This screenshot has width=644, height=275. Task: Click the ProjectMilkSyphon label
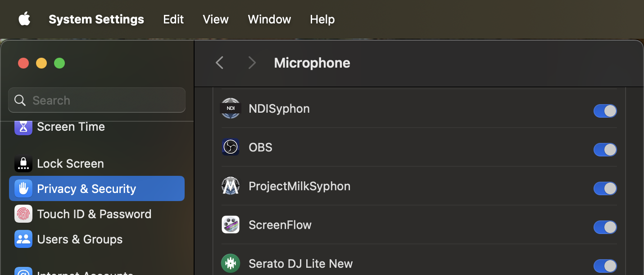[x=299, y=186]
